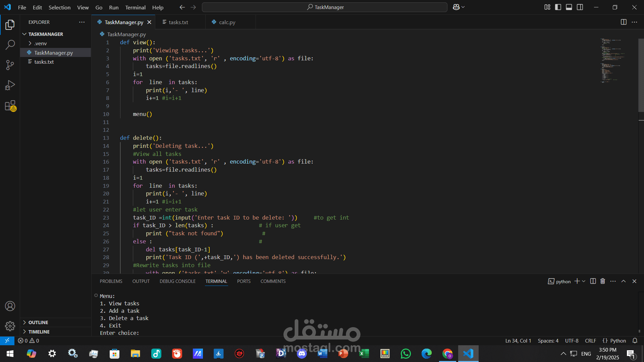Image resolution: width=644 pixels, height=362 pixels.
Task: Open the Extensions view
Action: pos(10,106)
